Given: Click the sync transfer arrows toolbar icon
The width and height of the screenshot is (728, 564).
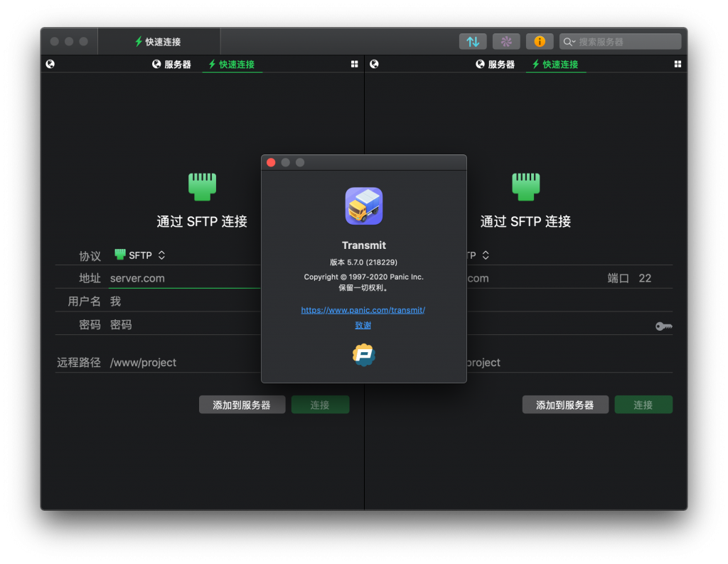Looking at the screenshot, I should (x=473, y=42).
